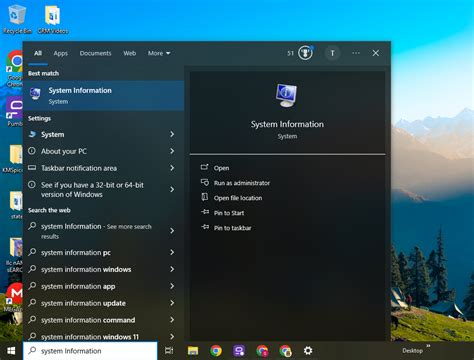Expand arrow beside system information update
Viewport: 474px width, 360px height.
click(x=172, y=303)
